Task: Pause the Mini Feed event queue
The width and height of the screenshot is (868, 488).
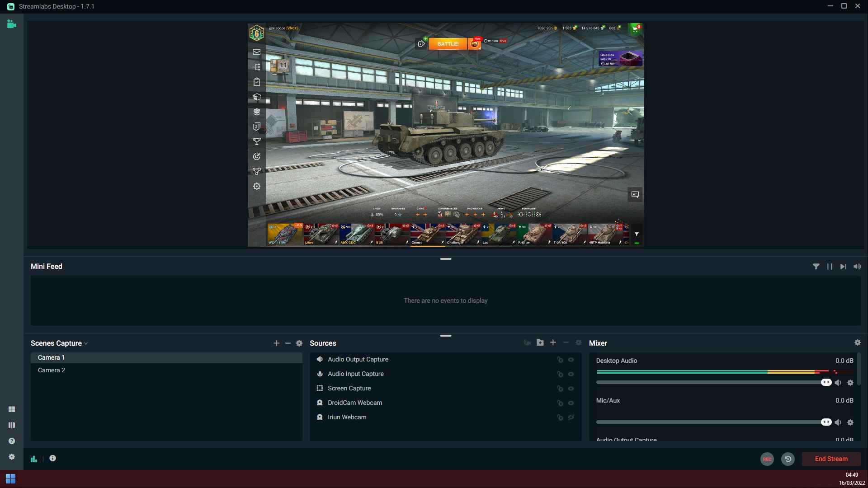Action: (830, 267)
